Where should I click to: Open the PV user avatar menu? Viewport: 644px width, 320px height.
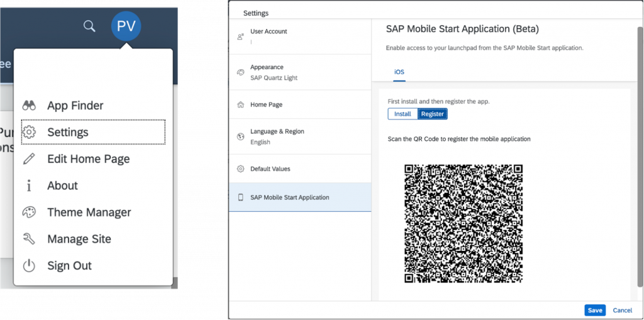pos(126,26)
